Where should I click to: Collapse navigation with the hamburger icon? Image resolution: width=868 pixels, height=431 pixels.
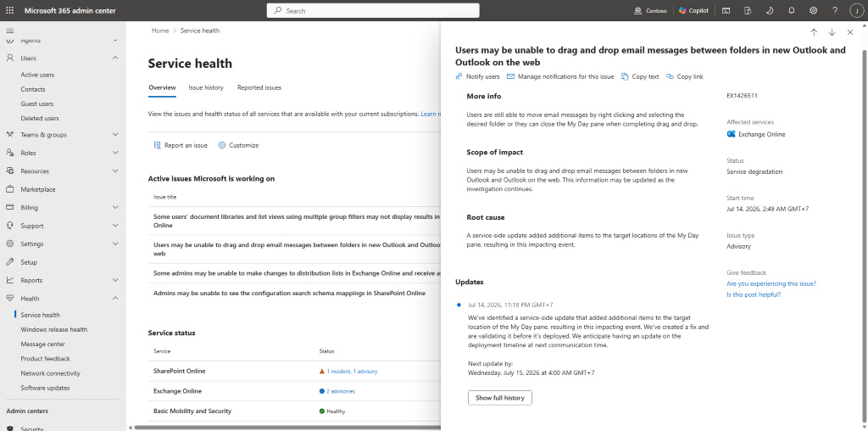coord(10,31)
